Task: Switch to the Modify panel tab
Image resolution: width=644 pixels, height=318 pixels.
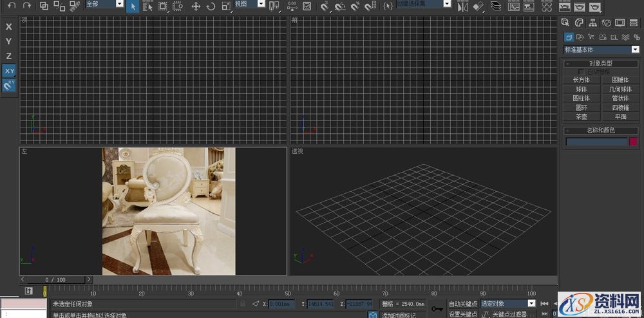Action: [x=579, y=23]
